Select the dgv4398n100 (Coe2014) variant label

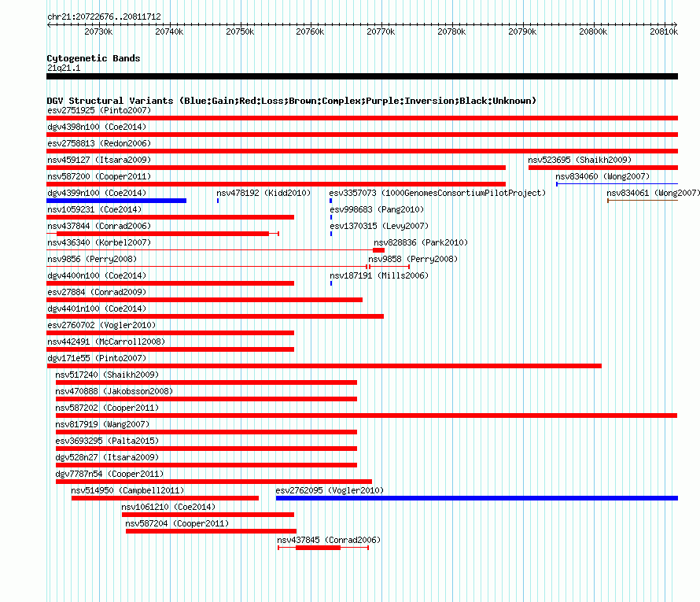pyautogui.click(x=97, y=127)
